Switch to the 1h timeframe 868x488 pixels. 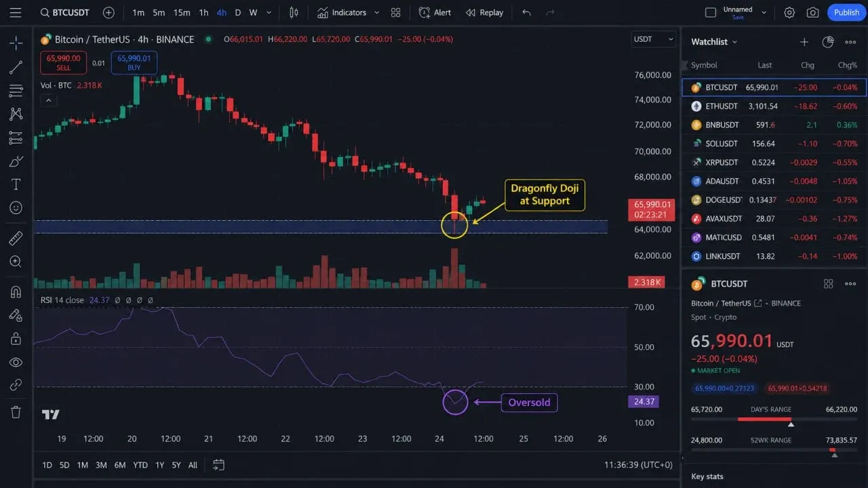203,12
